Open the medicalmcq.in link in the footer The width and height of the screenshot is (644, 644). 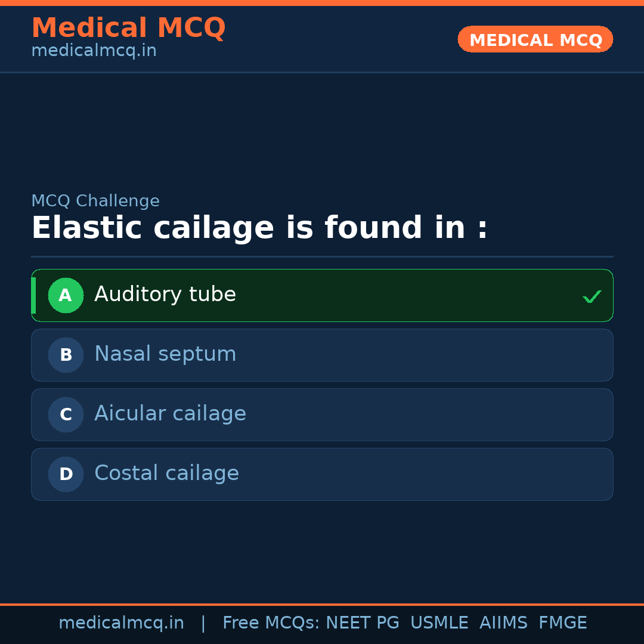point(121,623)
